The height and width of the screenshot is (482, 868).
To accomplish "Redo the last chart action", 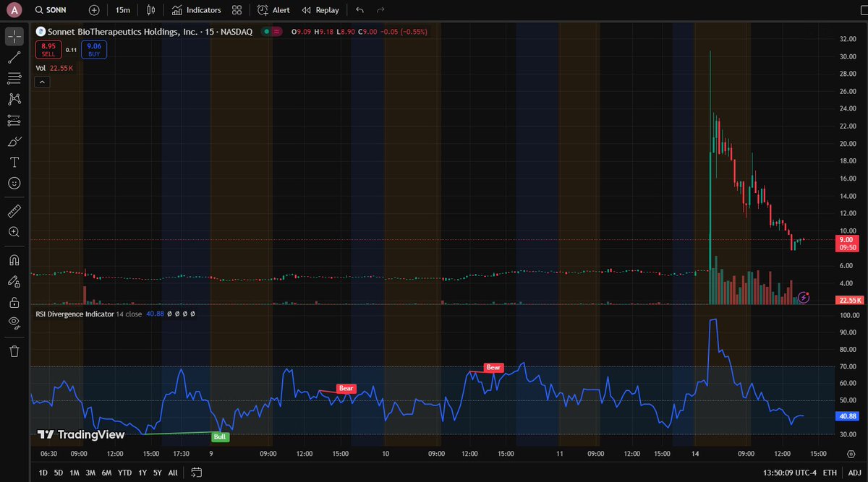I will point(380,10).
